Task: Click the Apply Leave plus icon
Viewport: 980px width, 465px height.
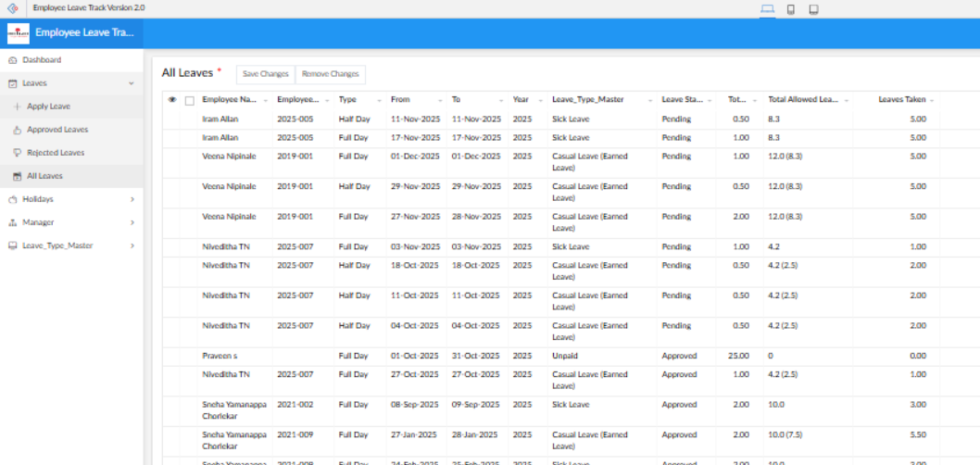Action: pos(17,107)
